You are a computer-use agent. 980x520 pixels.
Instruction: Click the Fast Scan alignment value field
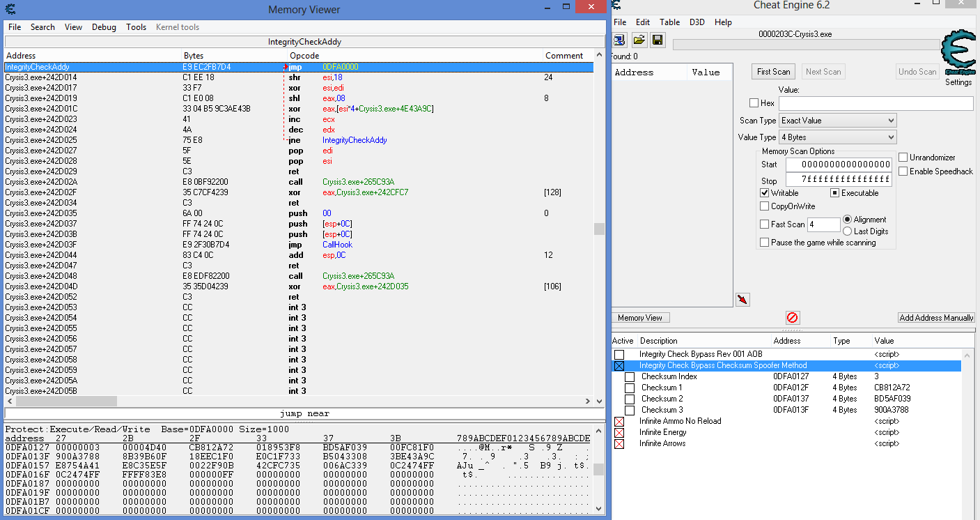[824, 224]
